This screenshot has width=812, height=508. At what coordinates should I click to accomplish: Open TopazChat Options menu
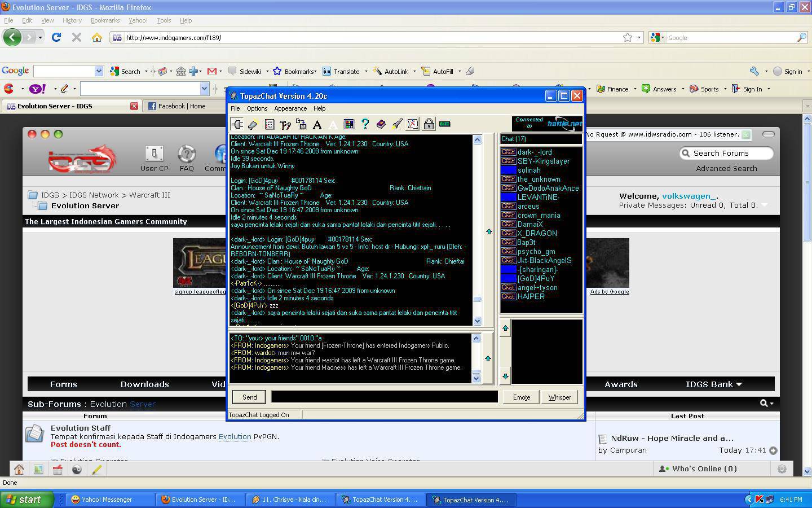point(257,108)
